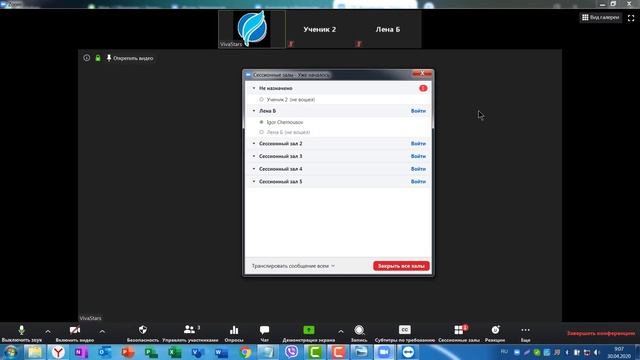Open video options arrow next to camera
This screenshot has width=640, height=360.
(102, 331)
